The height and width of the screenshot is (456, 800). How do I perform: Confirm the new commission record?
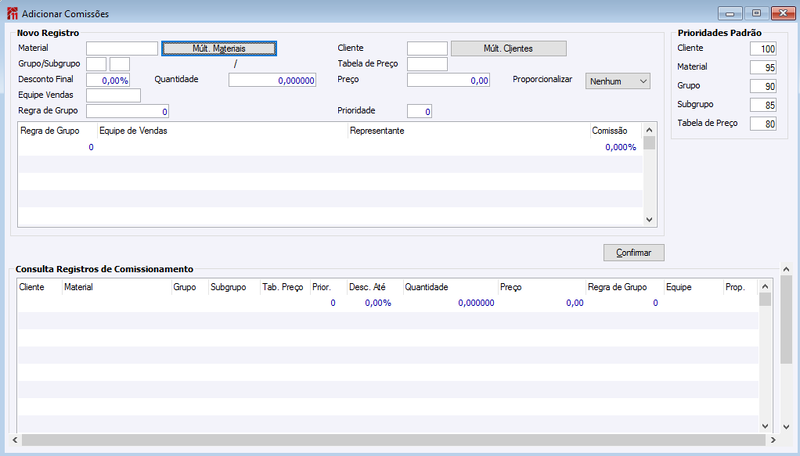coord(634,252)
